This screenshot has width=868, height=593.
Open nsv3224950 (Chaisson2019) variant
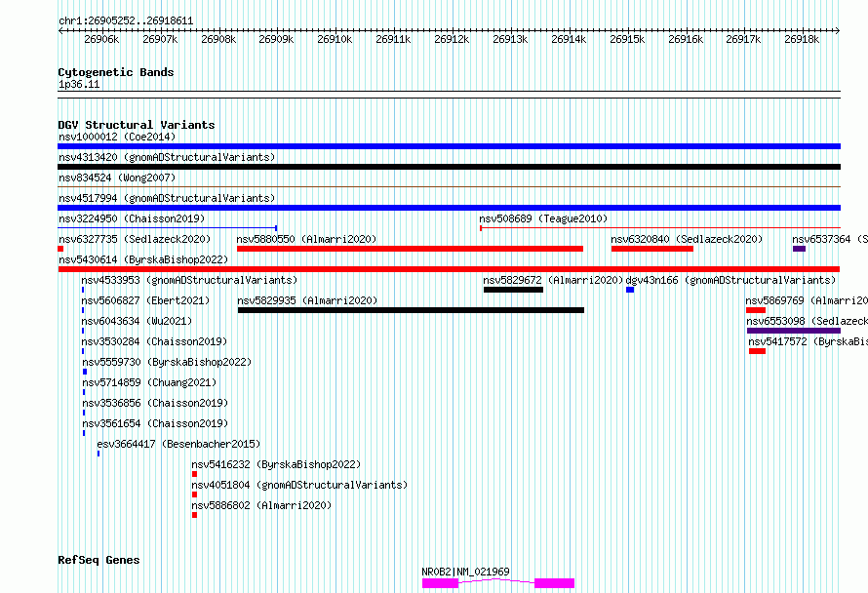(x=132, y=218)
